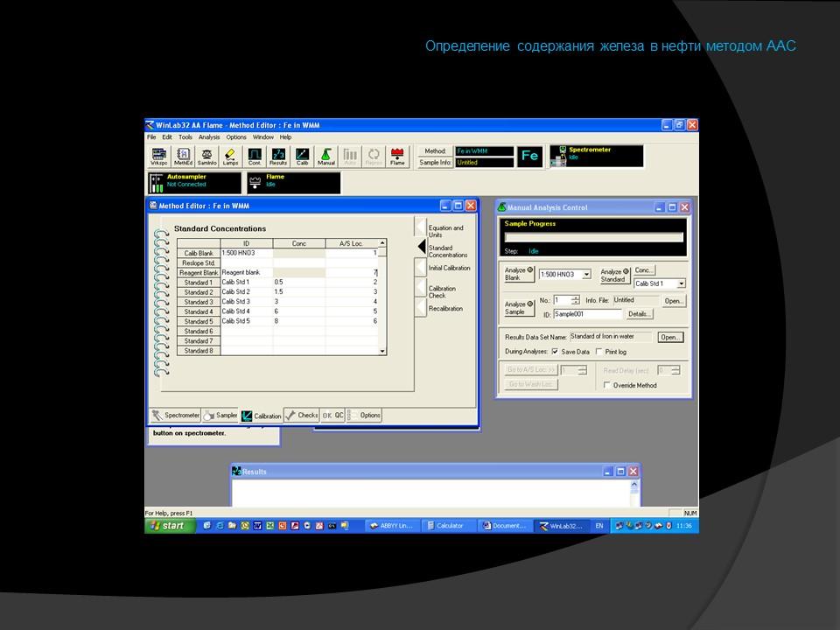The height and width of the screenshot is (630, 840).
Task: Expand the 1:500 HNO3 blank dropdown
Action: pos(586,275)
